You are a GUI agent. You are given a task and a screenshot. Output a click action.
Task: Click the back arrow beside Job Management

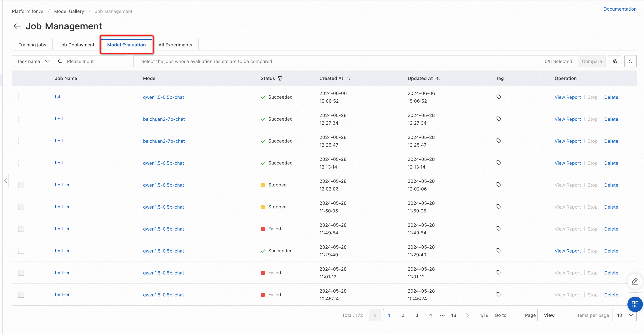(17, 26)
